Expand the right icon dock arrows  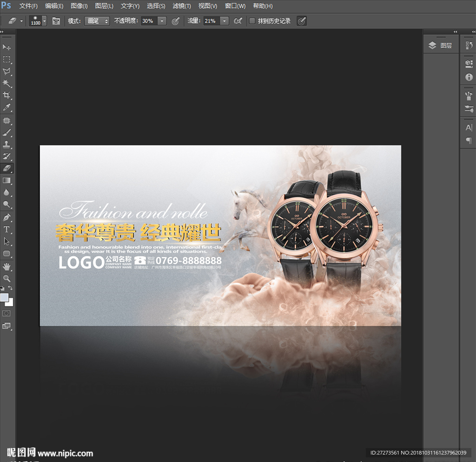click(x=473, y=32)
